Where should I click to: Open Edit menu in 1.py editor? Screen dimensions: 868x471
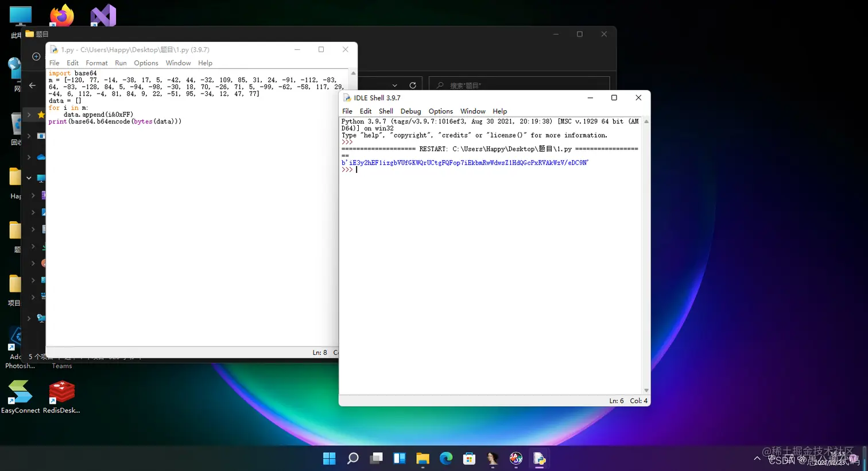[x=72, y=63]
